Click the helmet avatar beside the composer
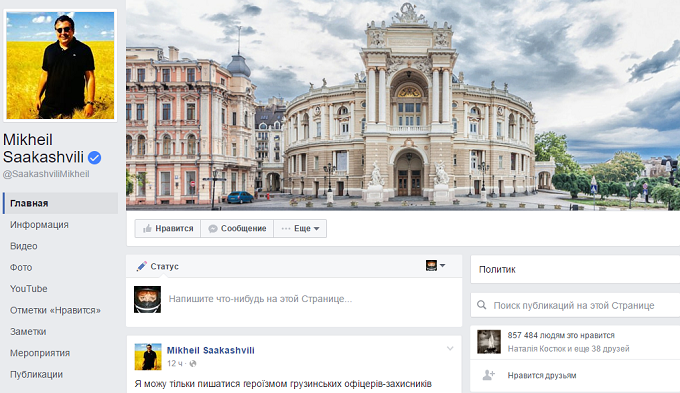Image resolution: width=680 pixels, height=393 pixels. [x=147, y=299]
